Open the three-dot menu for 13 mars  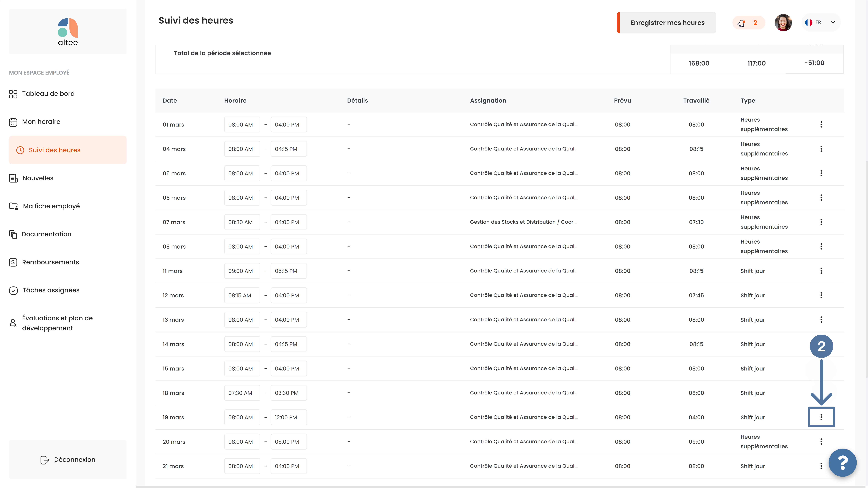[821, 320]
